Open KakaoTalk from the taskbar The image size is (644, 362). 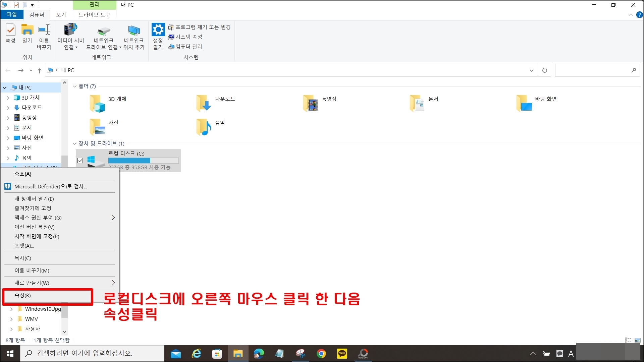pos(342,354)
